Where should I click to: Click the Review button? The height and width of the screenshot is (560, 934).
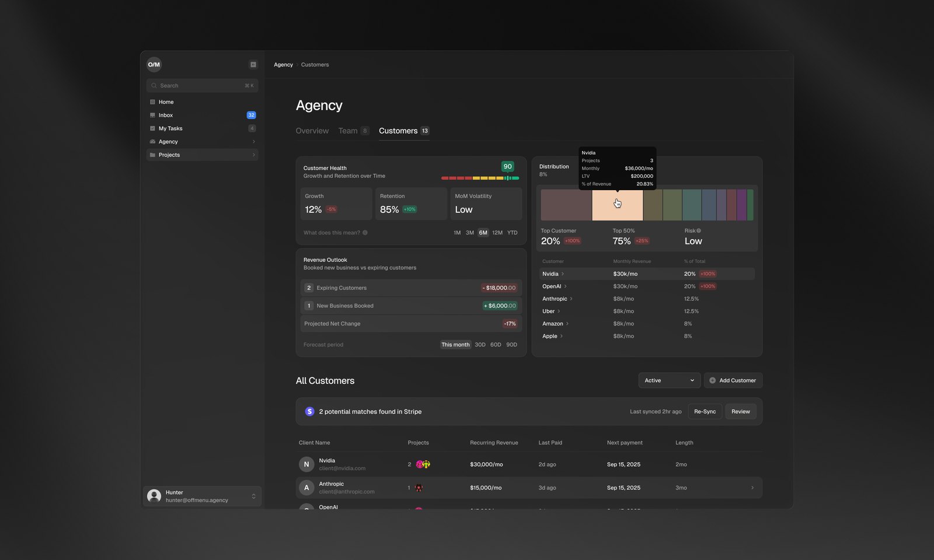point(741,412)
